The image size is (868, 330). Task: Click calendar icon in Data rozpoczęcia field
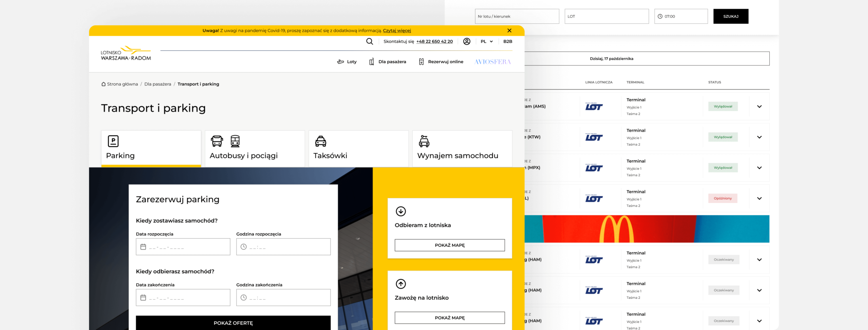coord(143,247)
